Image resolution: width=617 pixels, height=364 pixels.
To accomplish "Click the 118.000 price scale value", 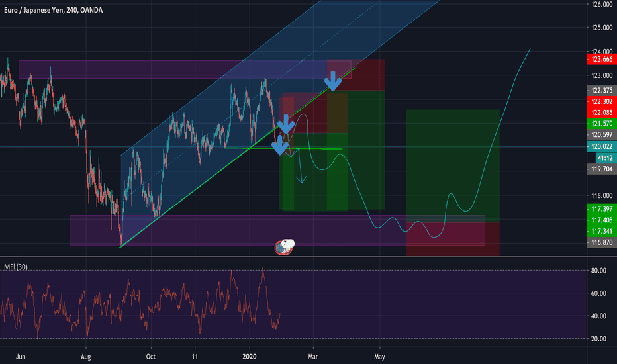I will 602,196.
